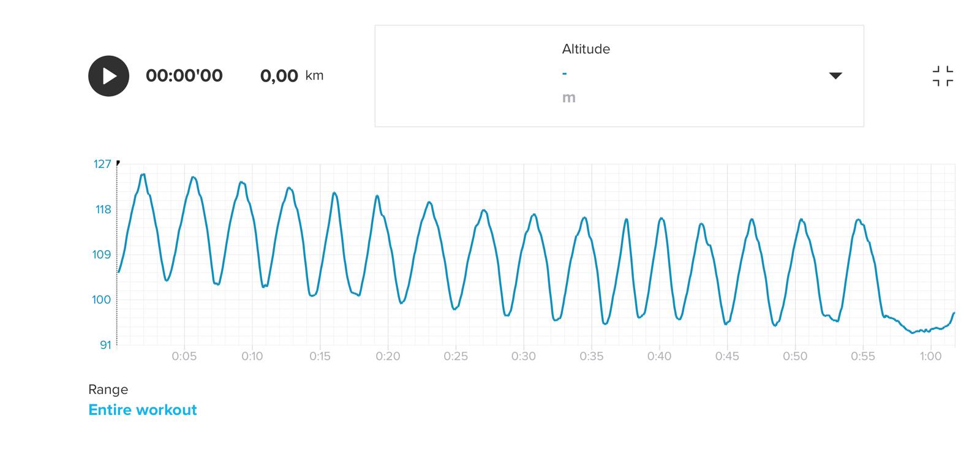980x451 pixels.
Task: Click the black down arrow beside Altitude
Action: (x=835, y=76)
